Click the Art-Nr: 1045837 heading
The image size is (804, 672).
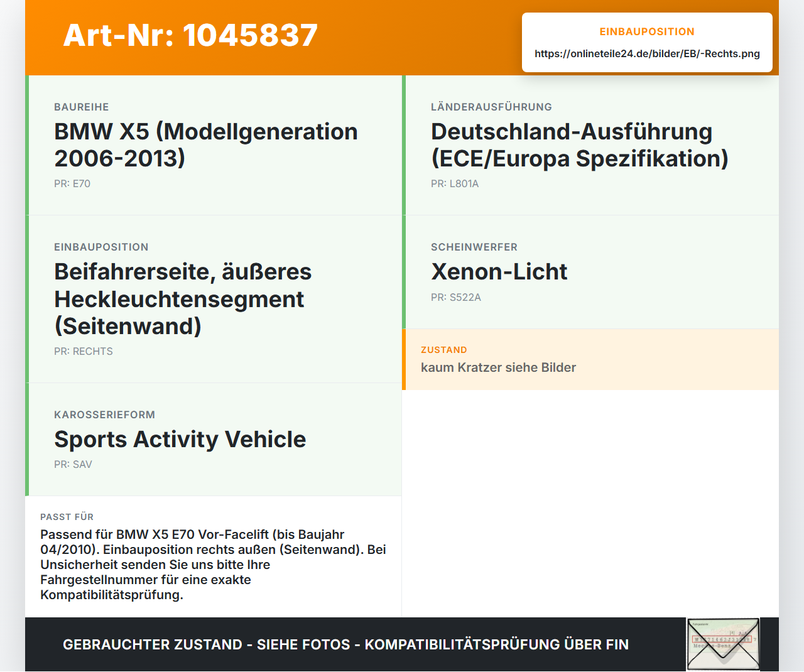(x=190, y=35)
